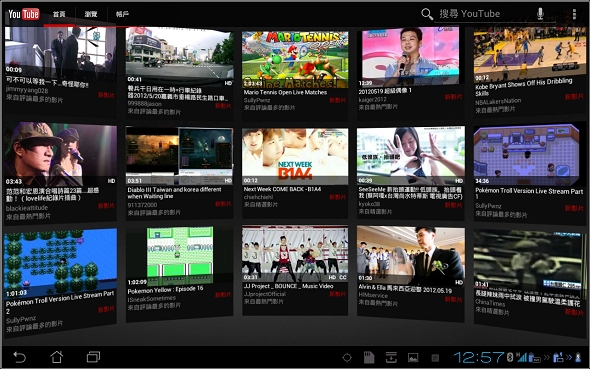Tap the Android home icon
Image resolution: width=590 pixels, height=369 pixels.
(56, 357)
